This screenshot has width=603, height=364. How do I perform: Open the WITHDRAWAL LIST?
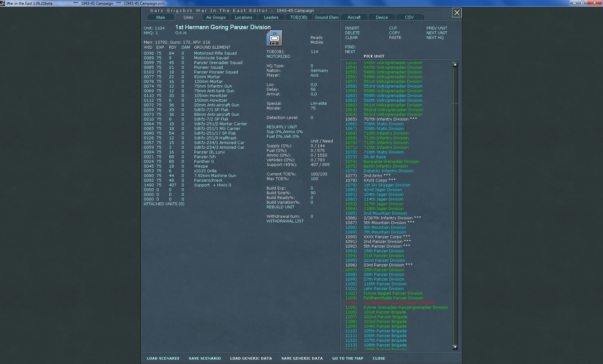285,221
